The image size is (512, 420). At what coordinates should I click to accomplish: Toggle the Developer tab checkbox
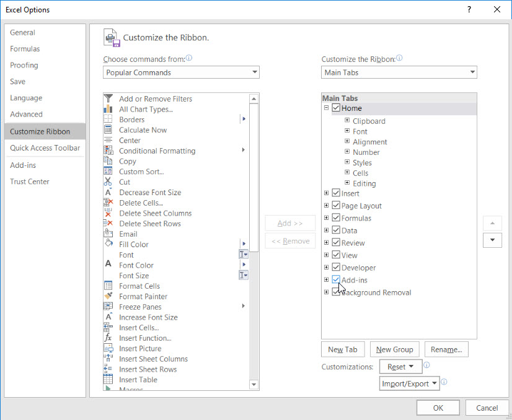(336, 267)
